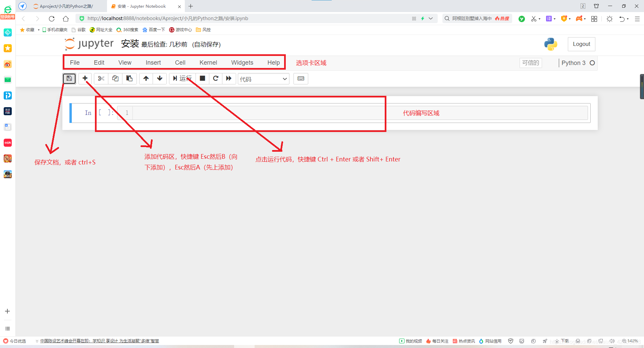Click the green mail sidebar icon
This screenshot has width=644, height=348.
pos(8,80)
